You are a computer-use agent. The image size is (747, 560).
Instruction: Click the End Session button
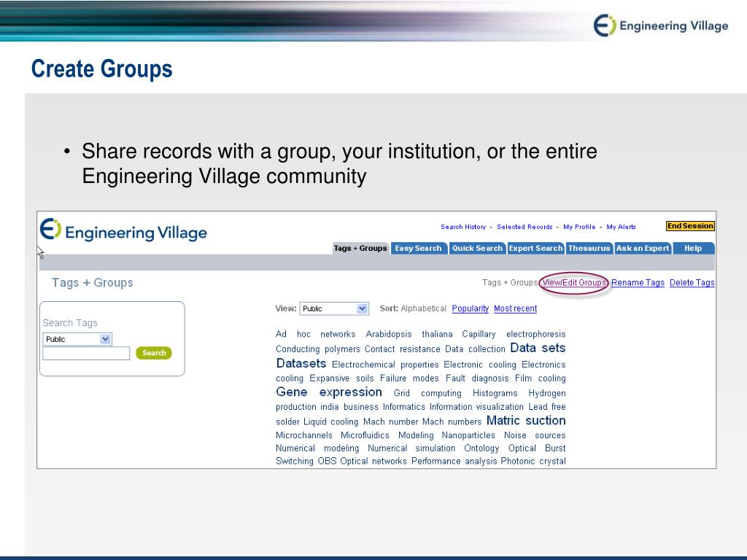point(690,226)
